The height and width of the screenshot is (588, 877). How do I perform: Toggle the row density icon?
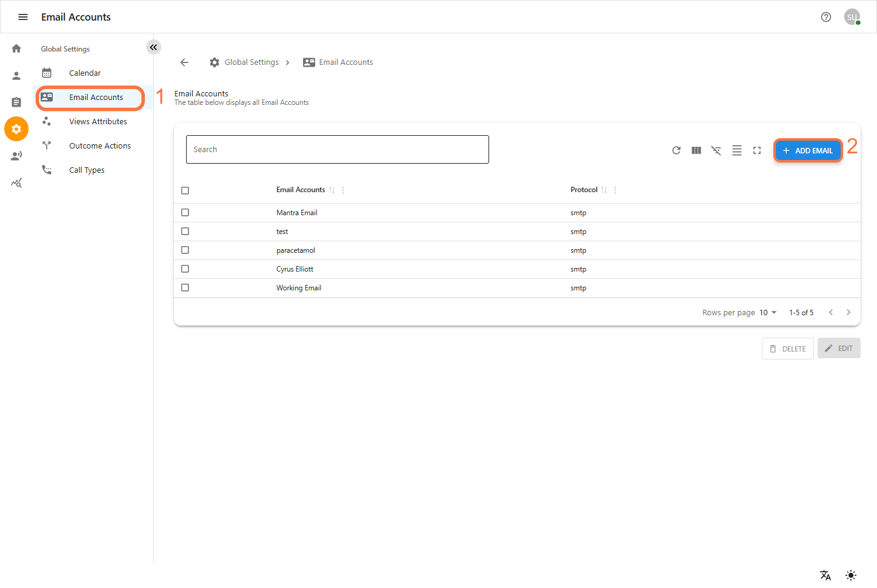[737, 150]
